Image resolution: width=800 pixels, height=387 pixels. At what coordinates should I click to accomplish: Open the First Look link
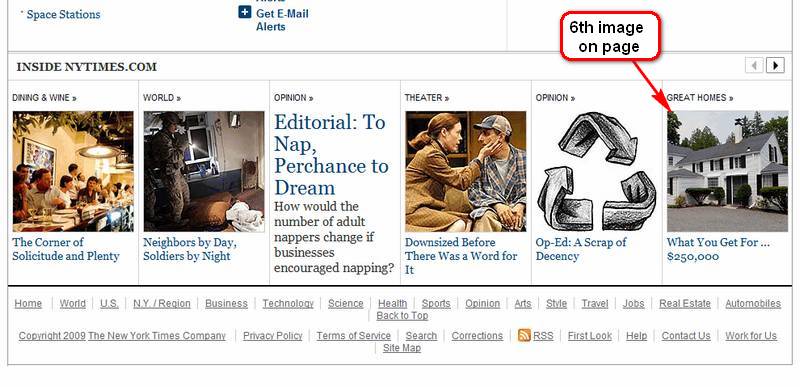click(x=590, y=336)
